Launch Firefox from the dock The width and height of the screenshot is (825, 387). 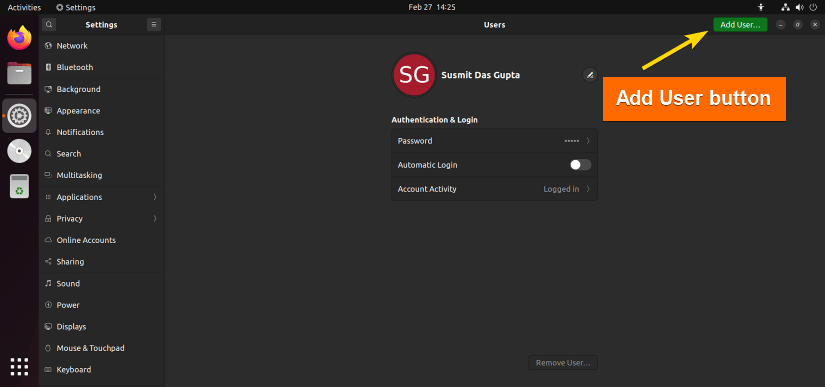click(19, 38)
